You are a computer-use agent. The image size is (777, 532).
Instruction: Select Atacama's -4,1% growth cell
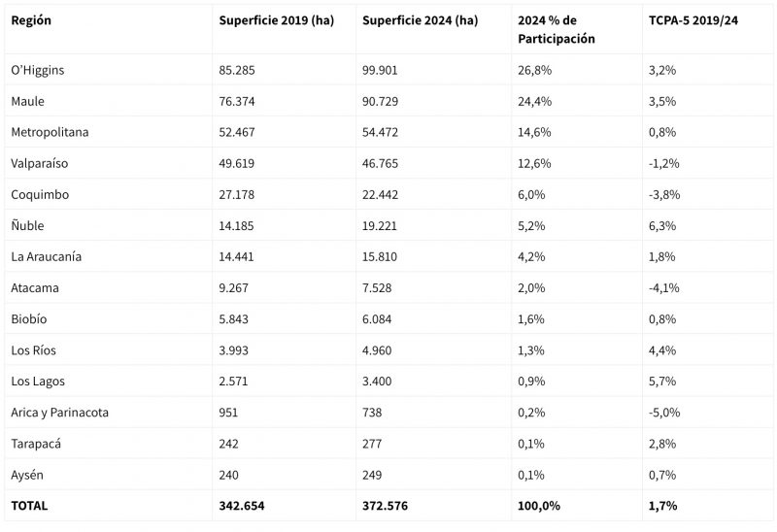[x=665, y=287]
